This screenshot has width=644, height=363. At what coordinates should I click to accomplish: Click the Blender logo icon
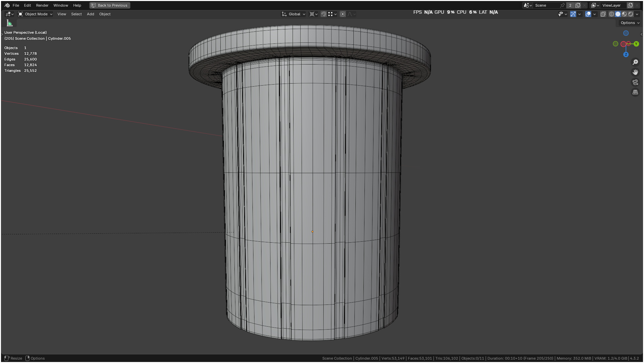[7, 5]
